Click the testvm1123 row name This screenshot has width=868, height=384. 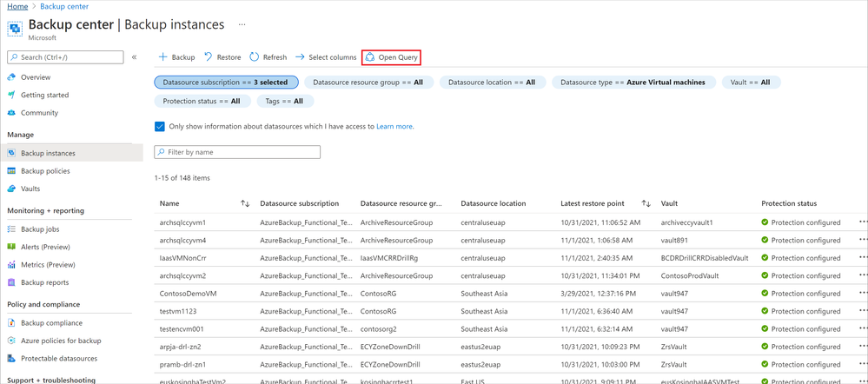click(x=177, y=311)
